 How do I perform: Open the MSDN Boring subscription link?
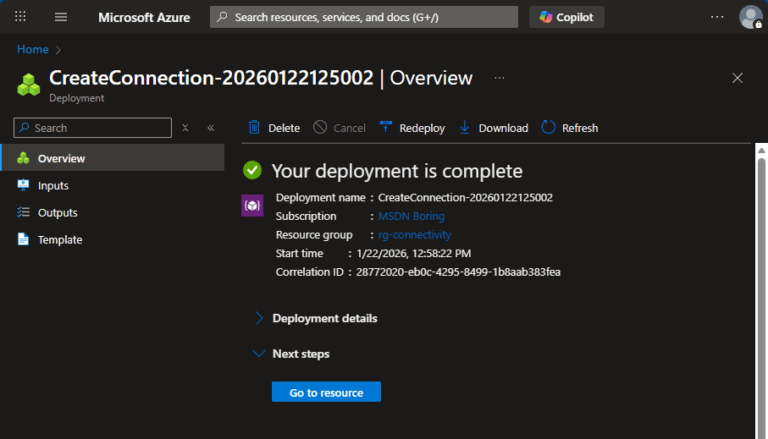[411, 216]
